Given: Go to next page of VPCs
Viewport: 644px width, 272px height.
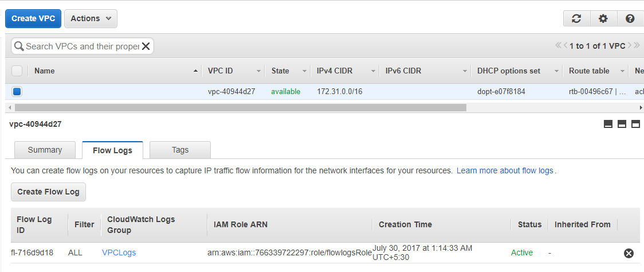Looking at the screenshot, I should click(630, 45).
